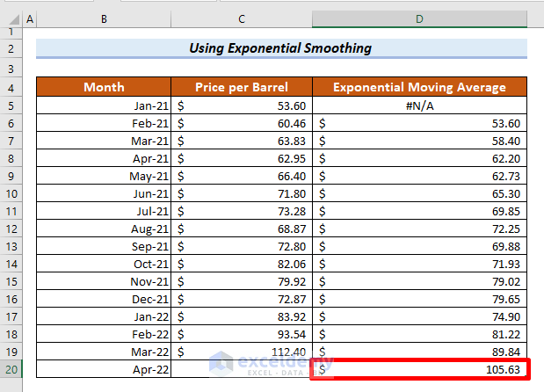Click the 'Price per Barrel' header cell
The image size is (544, 392).
tap(242, 87)
